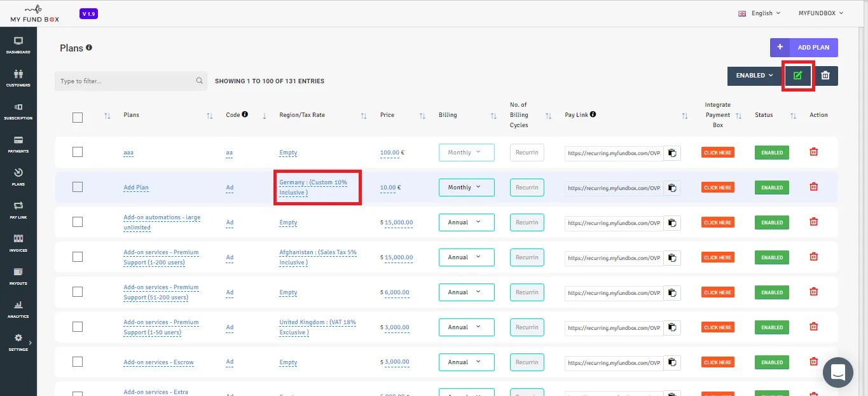Copy the pay link for 'aaa'
The image size is (868, 396).
[672, 153]
